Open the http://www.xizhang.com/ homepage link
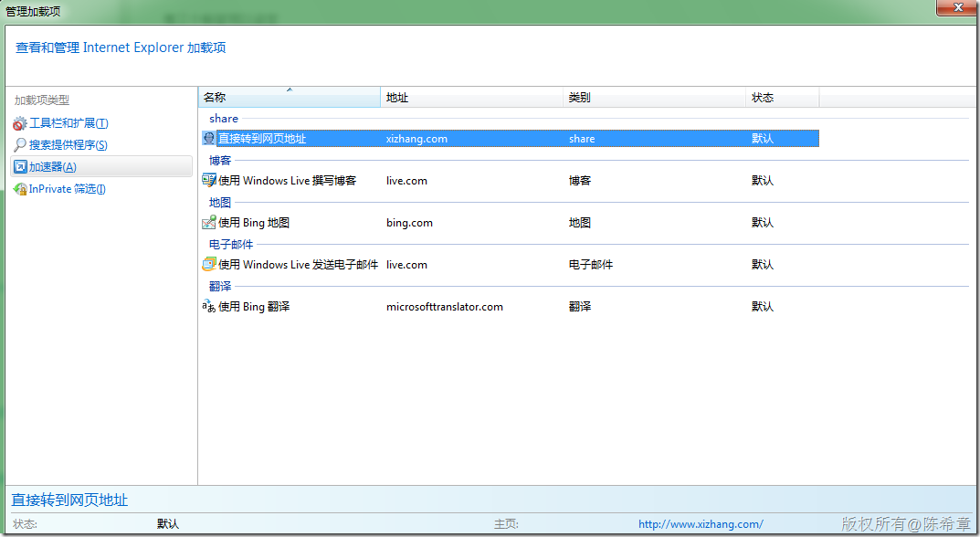This screenshot has width=980, height=537. 701,524
